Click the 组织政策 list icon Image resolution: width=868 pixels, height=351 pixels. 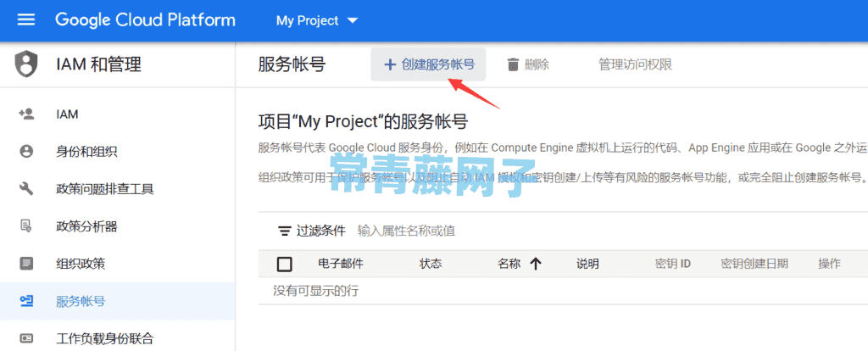(x=26, y=264)
